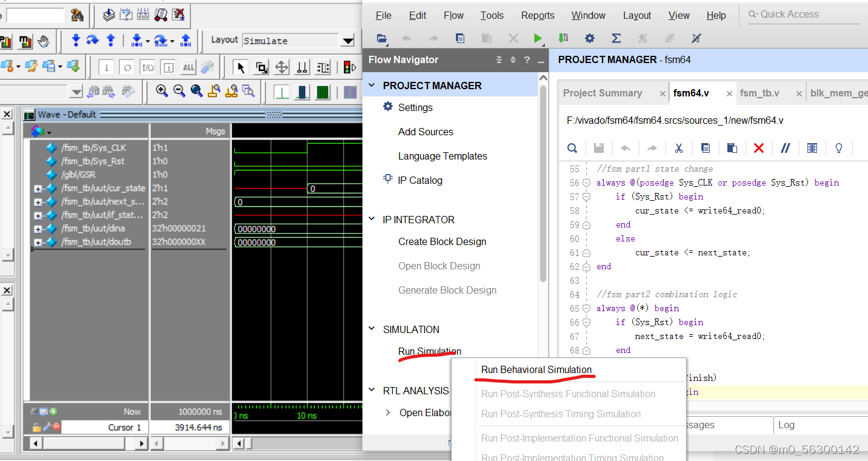Click the lightbulb icon in editor toolbar

coord(839,148)
